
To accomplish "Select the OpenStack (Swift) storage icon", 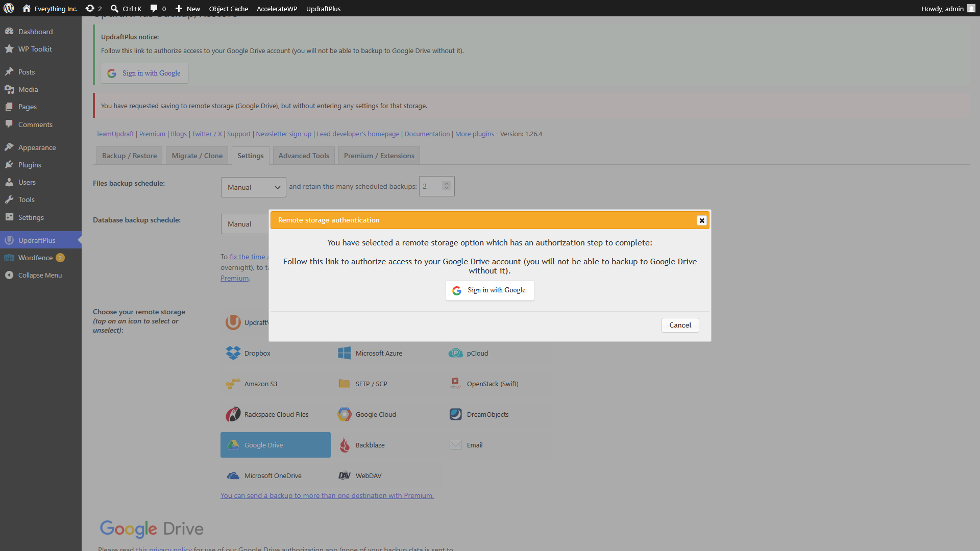I will pyautogui.click(x=456, y=384).
